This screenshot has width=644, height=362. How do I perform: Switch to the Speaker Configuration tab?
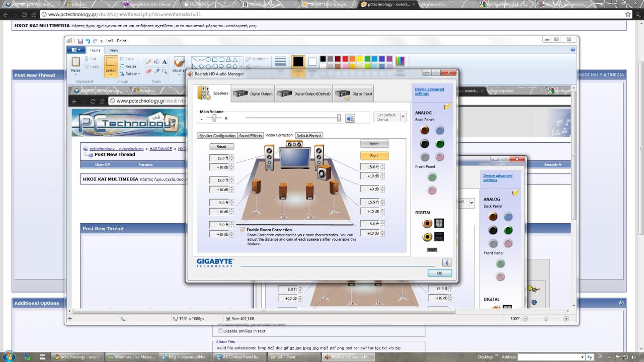pyautogui.click(x=217, y=136)
